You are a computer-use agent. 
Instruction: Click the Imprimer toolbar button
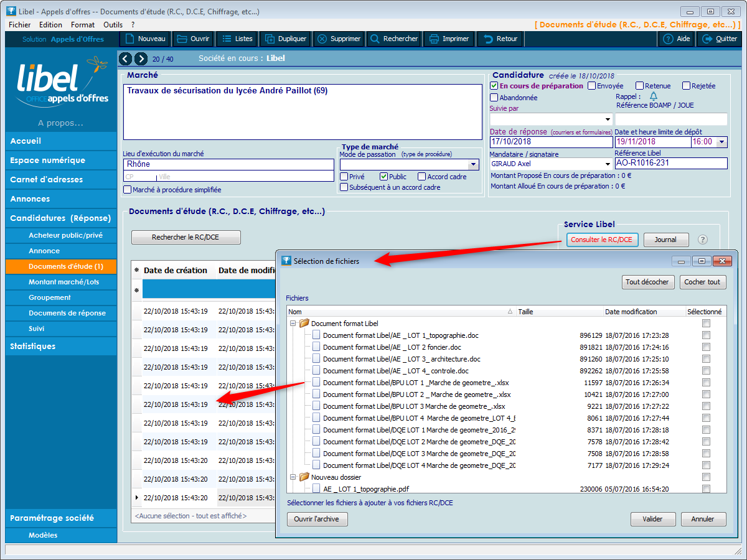coord(449,39)
